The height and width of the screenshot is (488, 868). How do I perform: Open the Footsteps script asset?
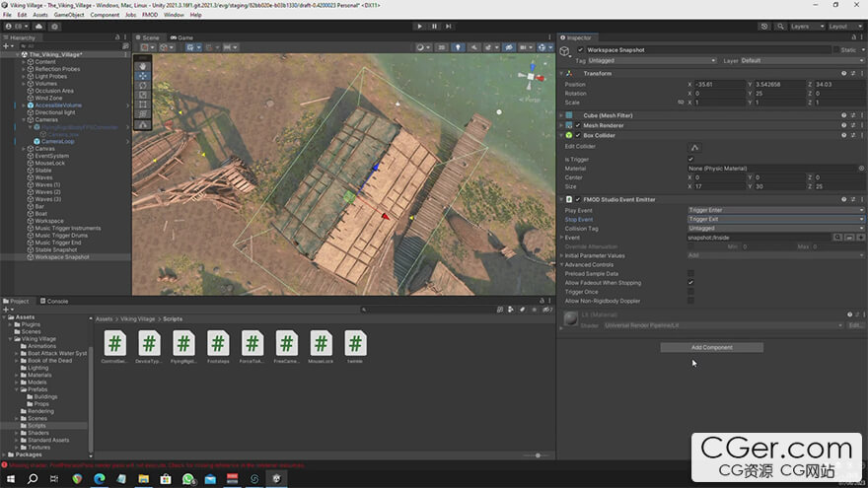(x=218, y=347)
